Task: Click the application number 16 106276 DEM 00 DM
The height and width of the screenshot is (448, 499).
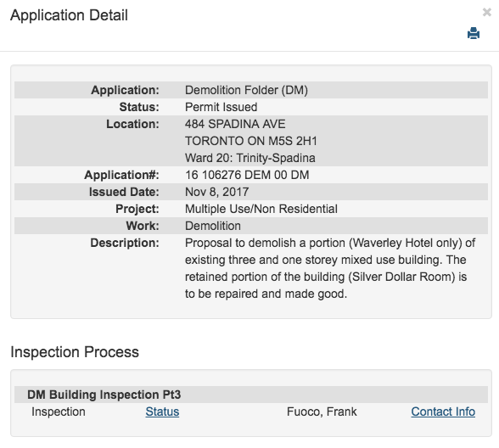Action: [x=247, y=175]
